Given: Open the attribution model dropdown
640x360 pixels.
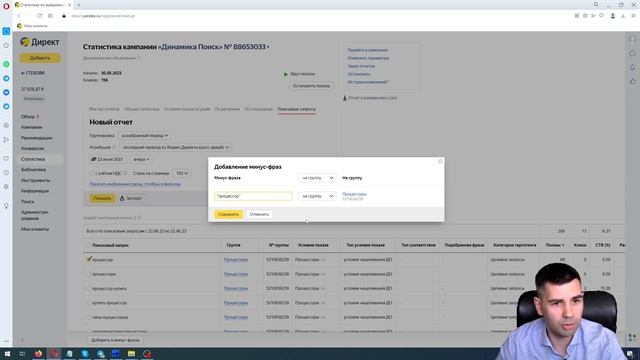Looking at the screenshot, I should tap(176, 147).
